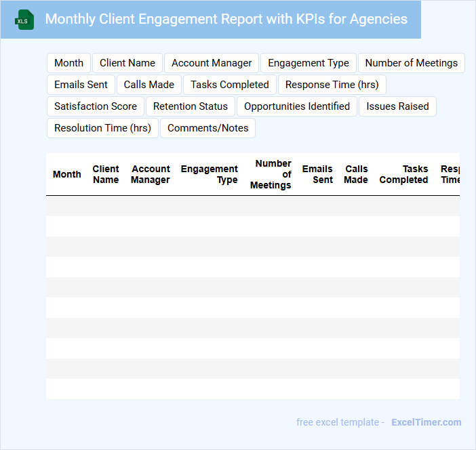Click the Engagement Type column header
This screenshot has width=476, height=450.
point(209,174)
